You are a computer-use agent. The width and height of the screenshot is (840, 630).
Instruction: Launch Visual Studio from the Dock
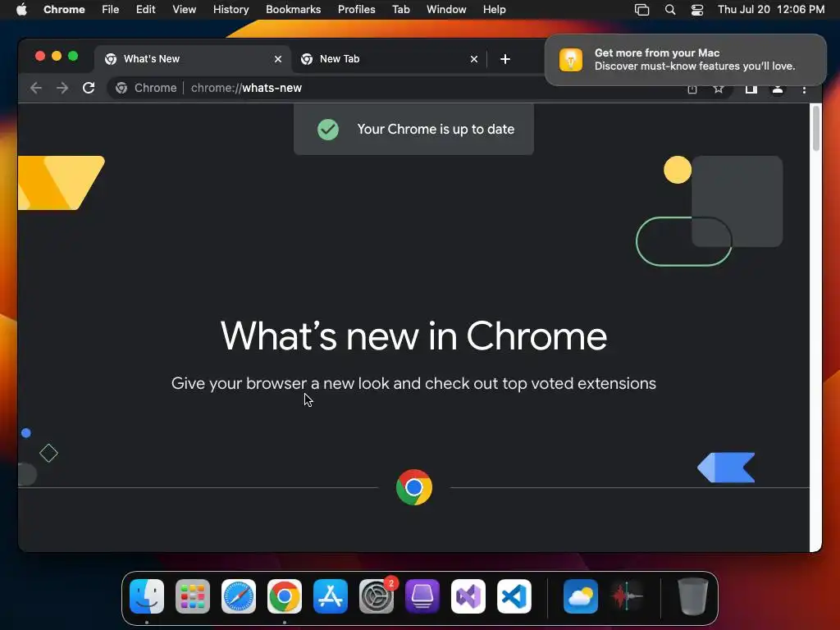tap(468, 596)
